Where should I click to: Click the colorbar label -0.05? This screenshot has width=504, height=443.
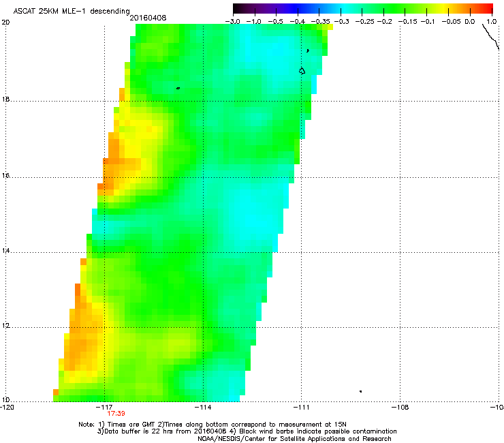tap(452, 22)
